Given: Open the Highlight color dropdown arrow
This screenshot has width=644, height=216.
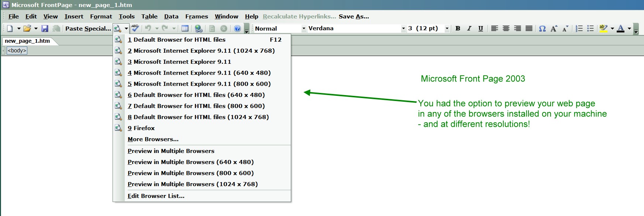Looking at the screenshot, I should point(612,28).
